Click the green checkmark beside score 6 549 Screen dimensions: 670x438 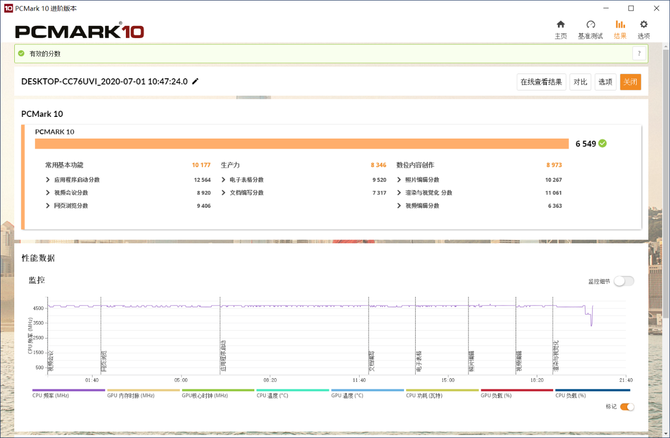click(603, 143)
